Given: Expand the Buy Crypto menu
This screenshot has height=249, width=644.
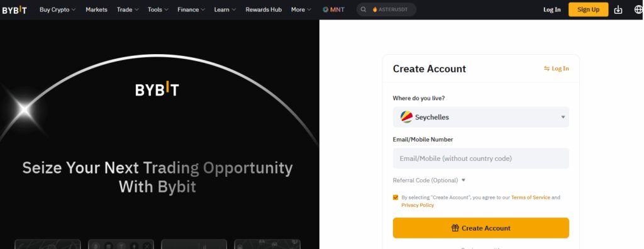Looking at the screenshot, I should point(57,9).
